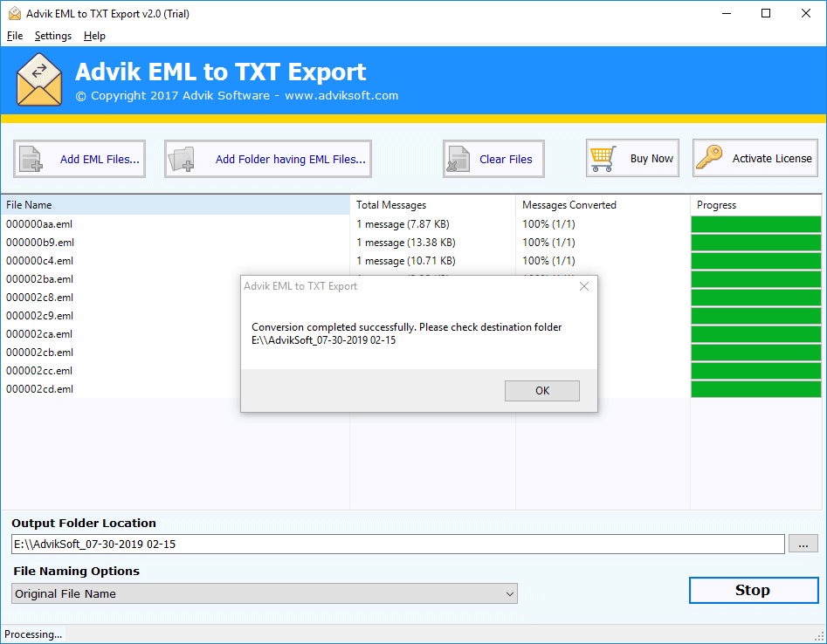Viewport: 827px width, 644px height.
Task: Select file row 000002cb.eml
Action: 39,353
